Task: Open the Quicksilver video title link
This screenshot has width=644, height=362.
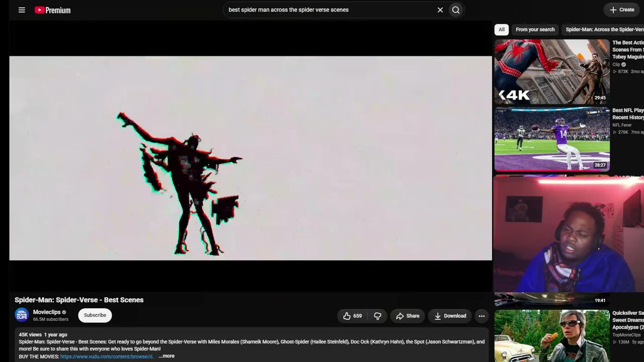Action: click(x=628, y=320)
